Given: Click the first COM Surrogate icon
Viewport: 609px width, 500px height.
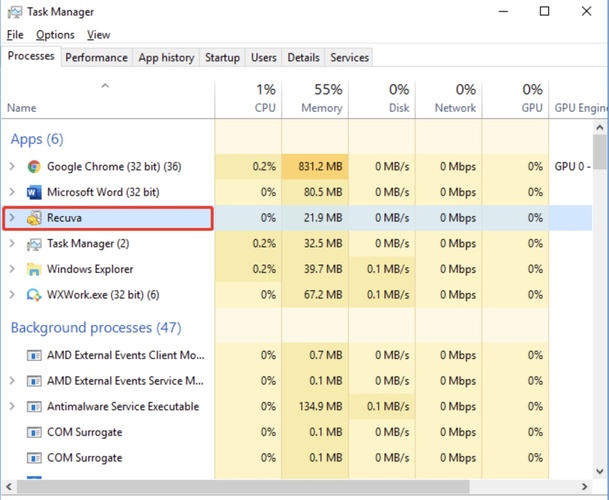Looking at the screenshot, I should (34, 432).
